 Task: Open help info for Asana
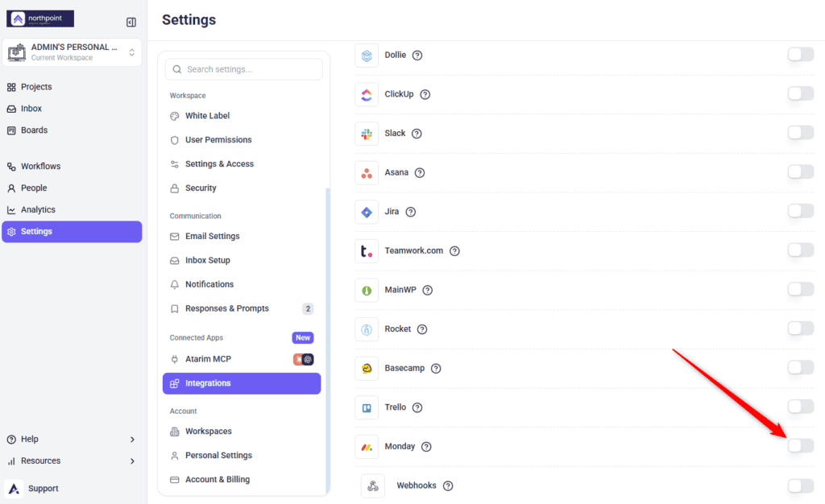[x=420, y=173]
